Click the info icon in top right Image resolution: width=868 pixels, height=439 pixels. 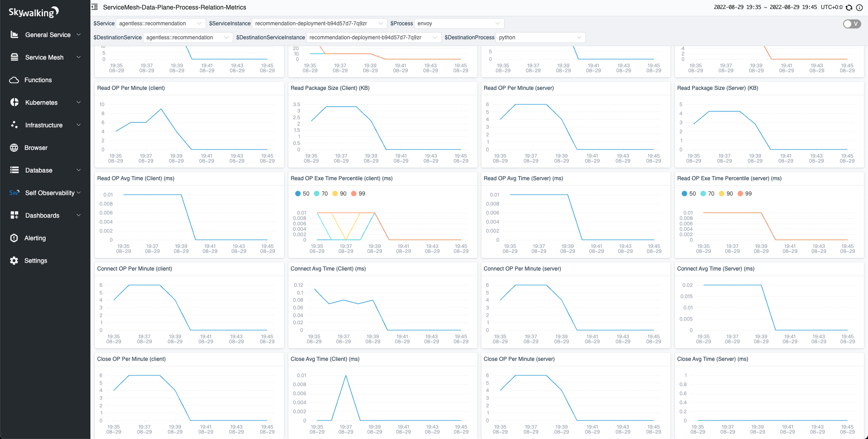859,8
